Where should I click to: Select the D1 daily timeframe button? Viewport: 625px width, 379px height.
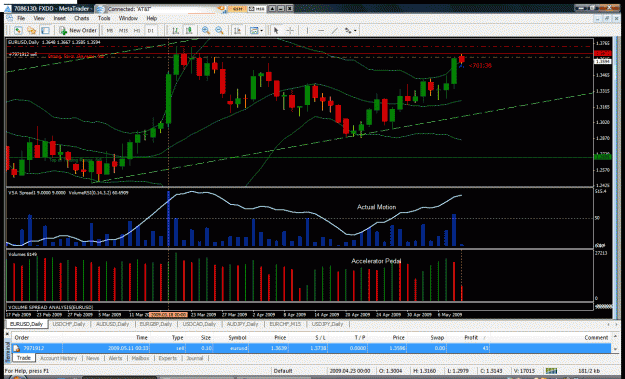[150, 30]
